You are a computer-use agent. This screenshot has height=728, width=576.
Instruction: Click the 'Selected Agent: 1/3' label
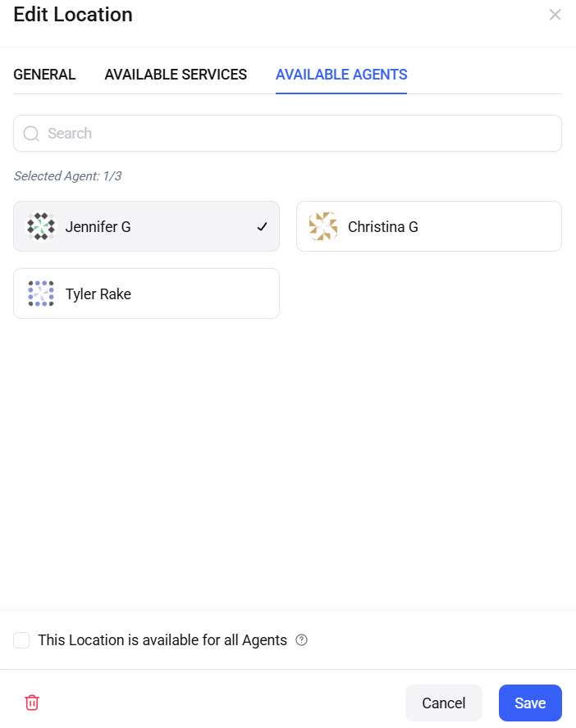68,176
